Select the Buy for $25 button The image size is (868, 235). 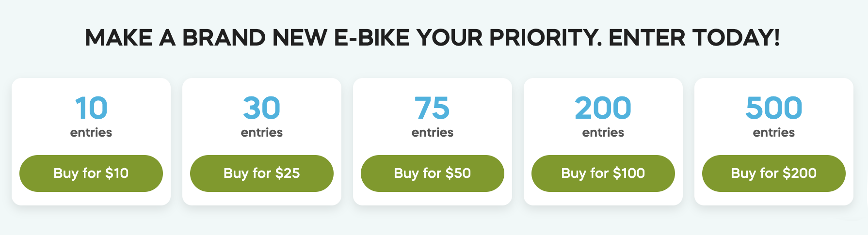pyautogui.click(x=262, y=173)
